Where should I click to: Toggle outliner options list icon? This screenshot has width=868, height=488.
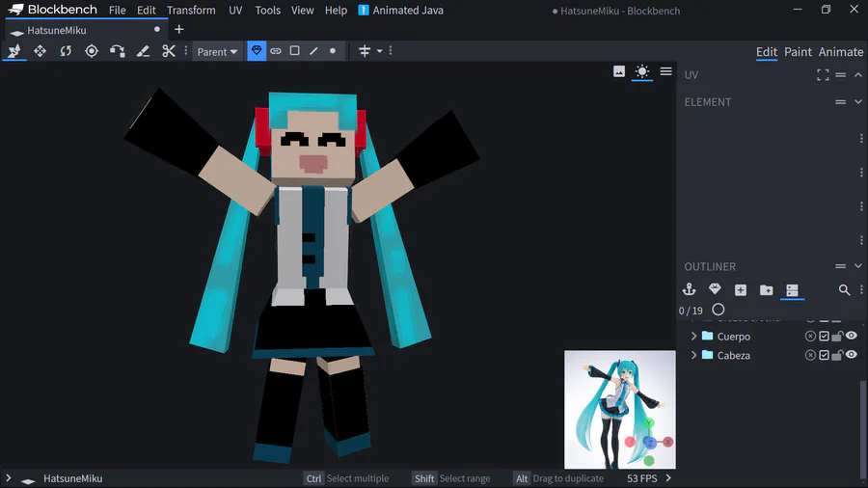792,290
